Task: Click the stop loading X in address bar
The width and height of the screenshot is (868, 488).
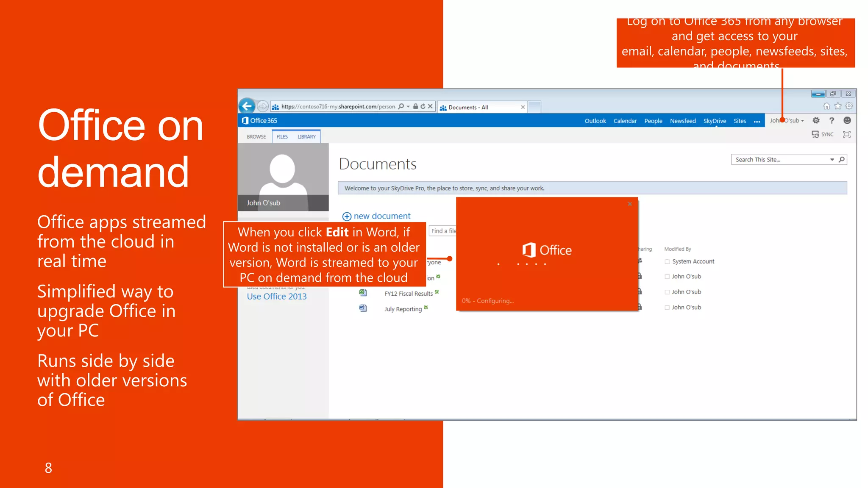Action: [x=430, y=106]
